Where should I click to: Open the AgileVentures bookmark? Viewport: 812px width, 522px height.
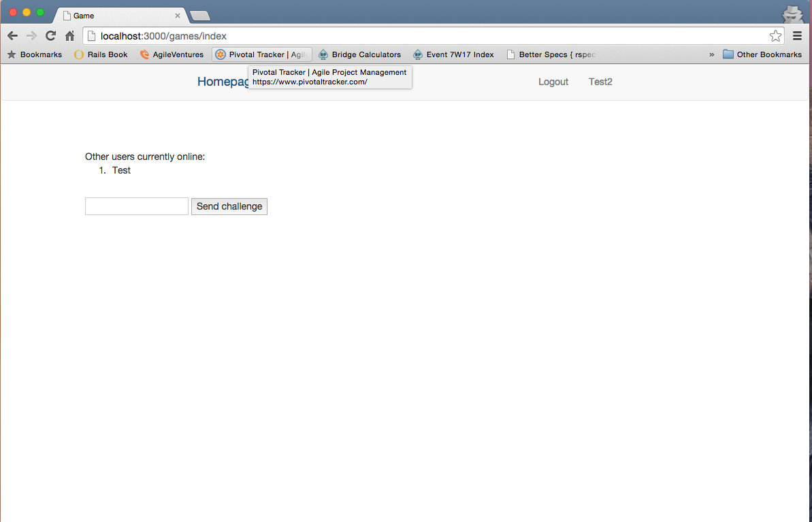(x=172, y=54)
